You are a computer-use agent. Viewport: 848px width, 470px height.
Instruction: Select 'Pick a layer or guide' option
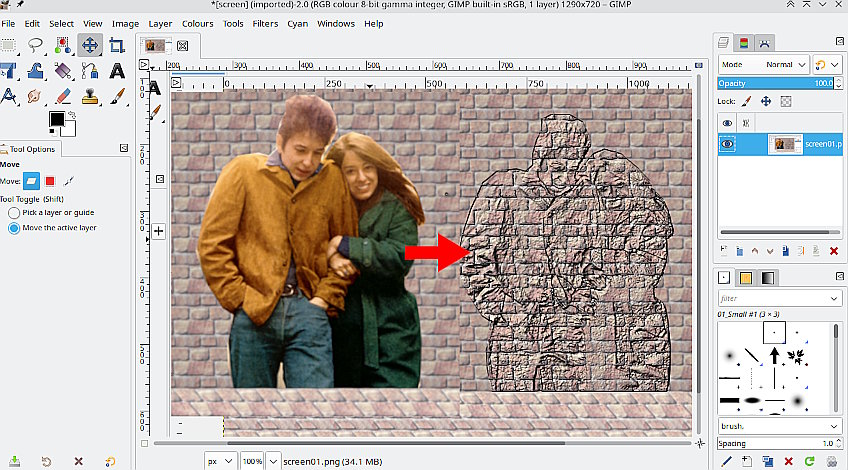coord(14,213)
